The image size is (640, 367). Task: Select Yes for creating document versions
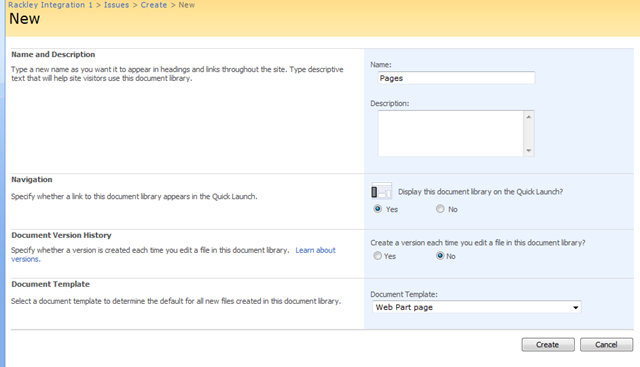coord(378,256)
